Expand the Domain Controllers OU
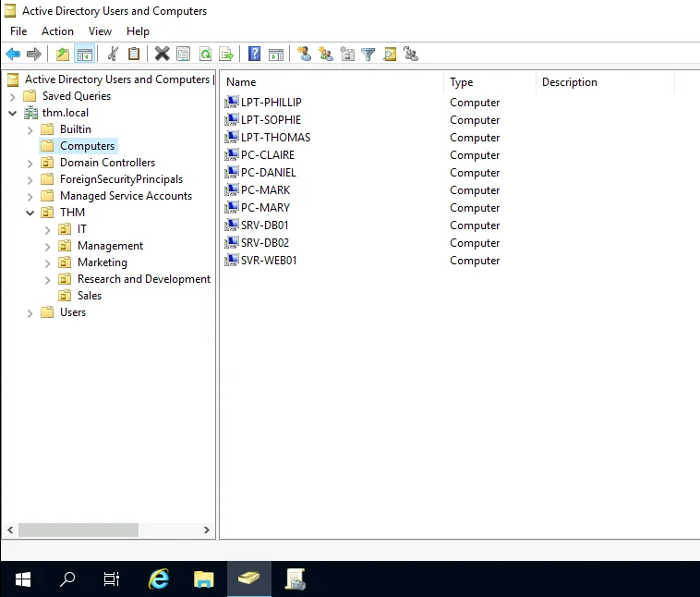The height and width of the screenshot is (597, 700). [30, 163]
